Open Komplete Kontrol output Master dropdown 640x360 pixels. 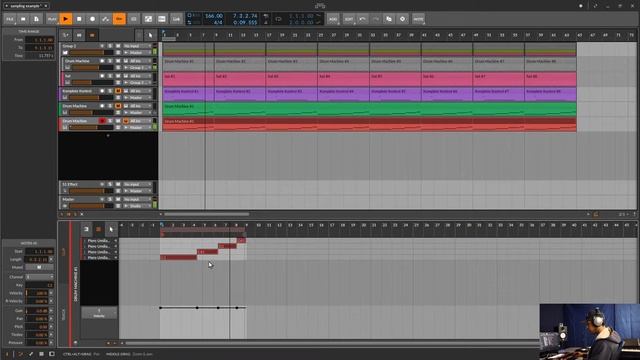(x=138, y=98)
